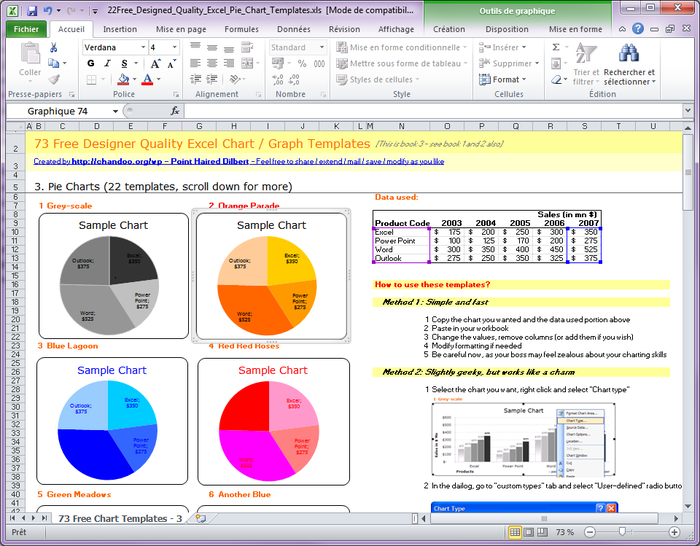Toggle bold G formatting
The width and height of the screenshot is (700, 546).
(x=91, y=63)
